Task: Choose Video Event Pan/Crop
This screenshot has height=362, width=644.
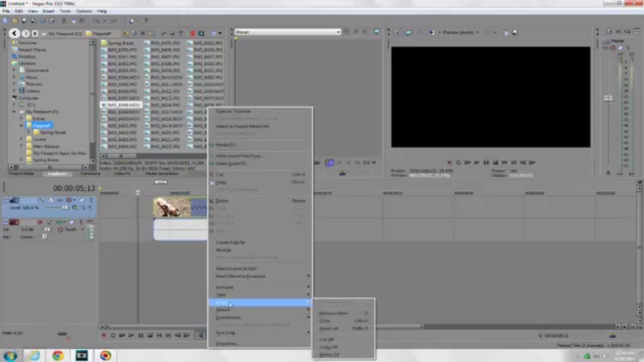Action: (x=260, y=156)
